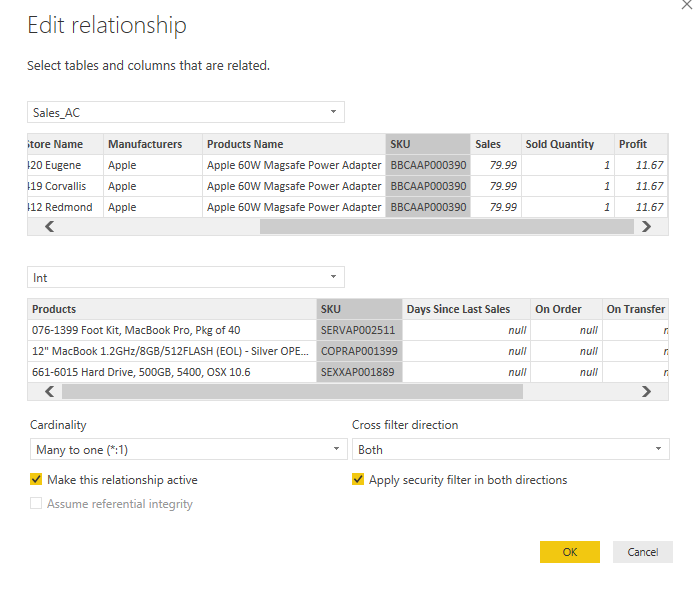Click Apple manufacturer in the Corvallis row
This screenshot has height=589, width=697.
[x=153, y=186]
